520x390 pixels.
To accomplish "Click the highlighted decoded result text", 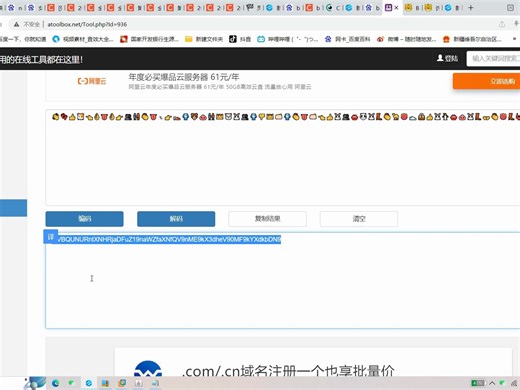I will click(169, 239).
